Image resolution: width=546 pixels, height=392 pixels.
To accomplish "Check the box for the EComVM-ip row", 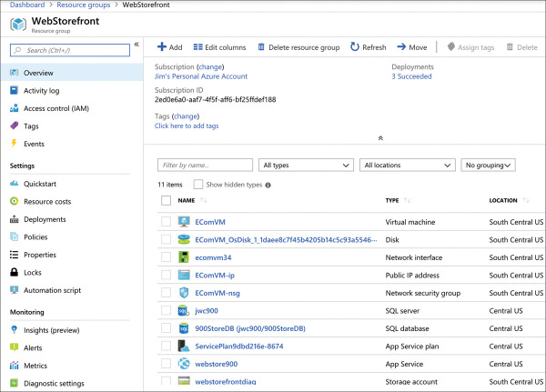I will click(167, 275).
